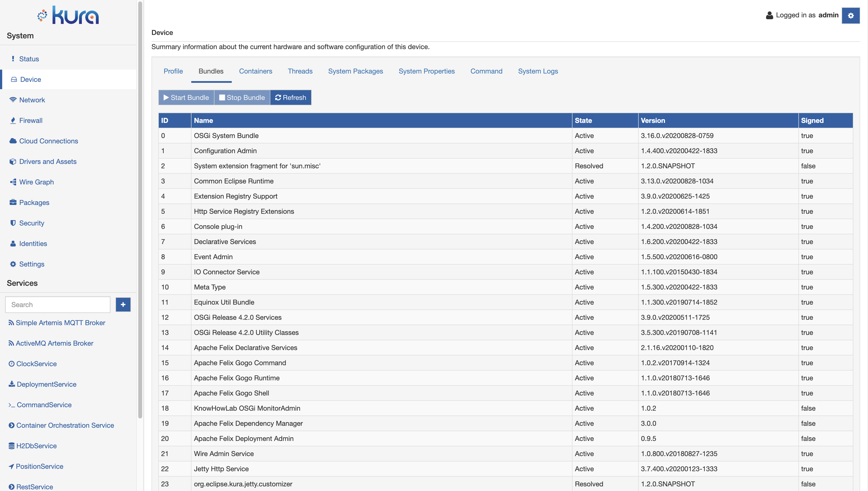
Task: Click the Stop Bundle toggle button
Action: [242, 97]
